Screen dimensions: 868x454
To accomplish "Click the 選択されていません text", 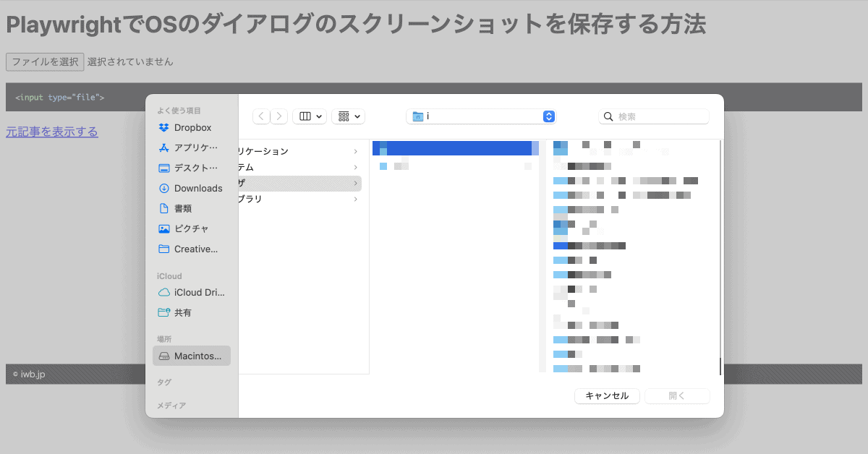I will click(130, 61).
